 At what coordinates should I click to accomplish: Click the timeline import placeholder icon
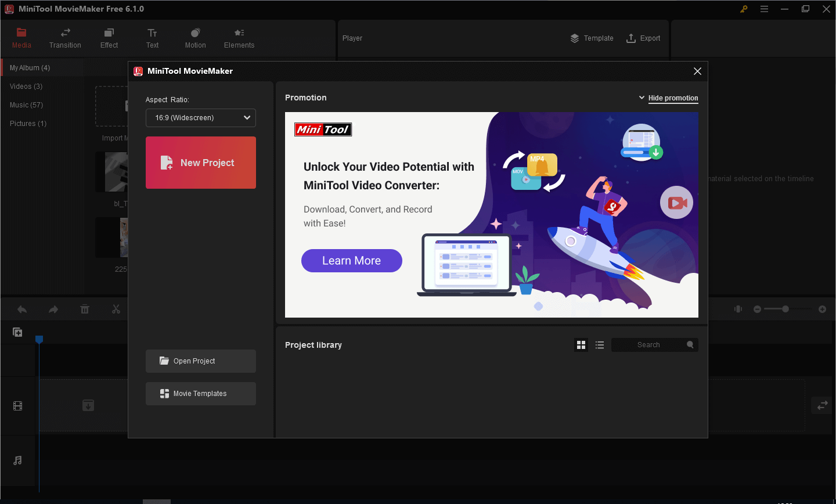(88, 405)
